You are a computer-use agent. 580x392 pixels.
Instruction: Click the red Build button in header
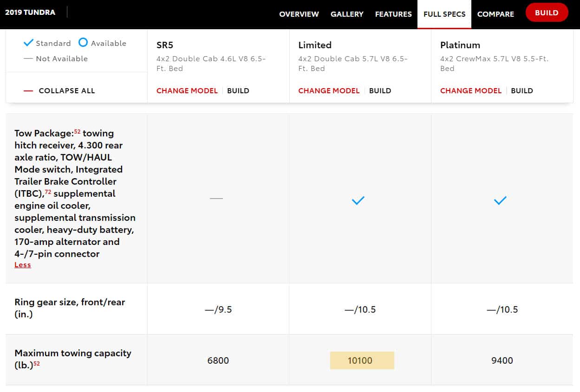click(547, 13)
